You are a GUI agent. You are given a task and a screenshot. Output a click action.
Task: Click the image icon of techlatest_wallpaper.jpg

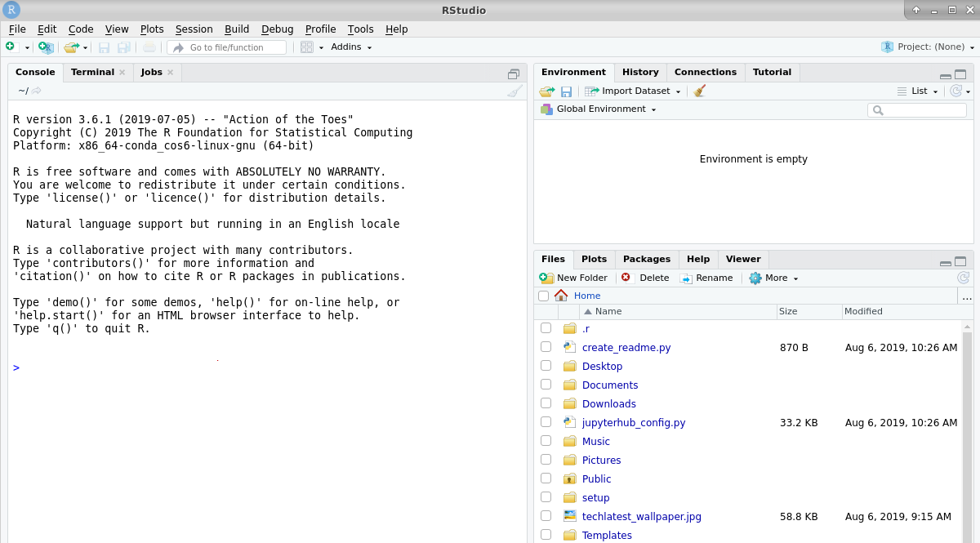click(x=570, y=516)
